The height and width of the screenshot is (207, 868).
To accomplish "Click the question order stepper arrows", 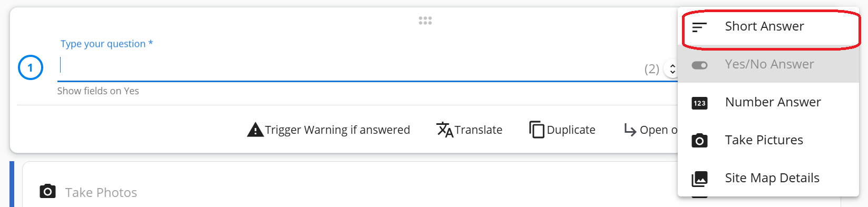I will [672, 69].
